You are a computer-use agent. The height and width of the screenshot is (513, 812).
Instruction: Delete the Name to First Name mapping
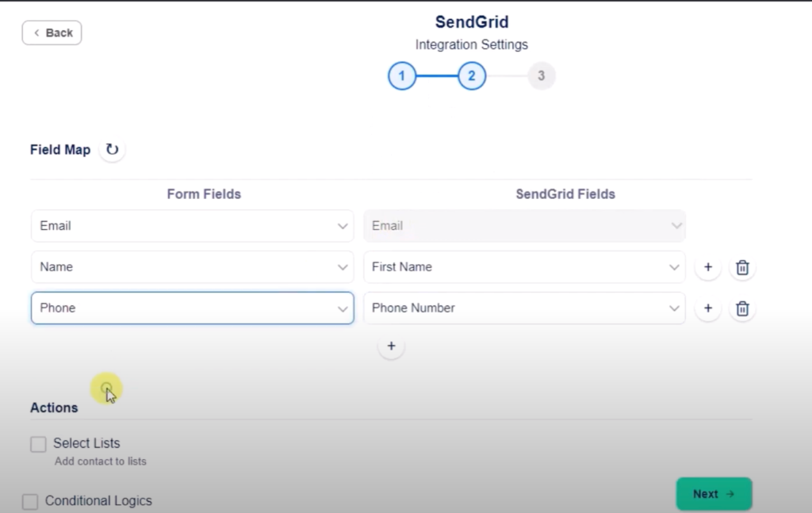742,268
